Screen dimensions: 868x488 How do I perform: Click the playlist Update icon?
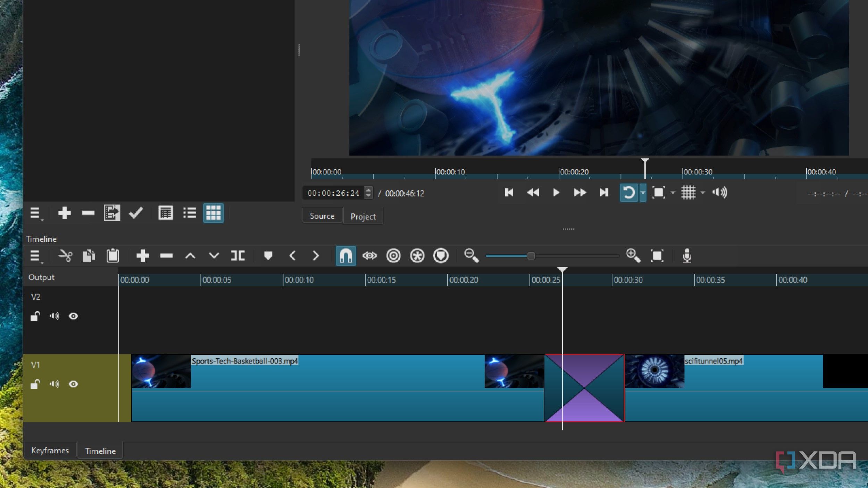pyautogui.click(x=112, y=213)
